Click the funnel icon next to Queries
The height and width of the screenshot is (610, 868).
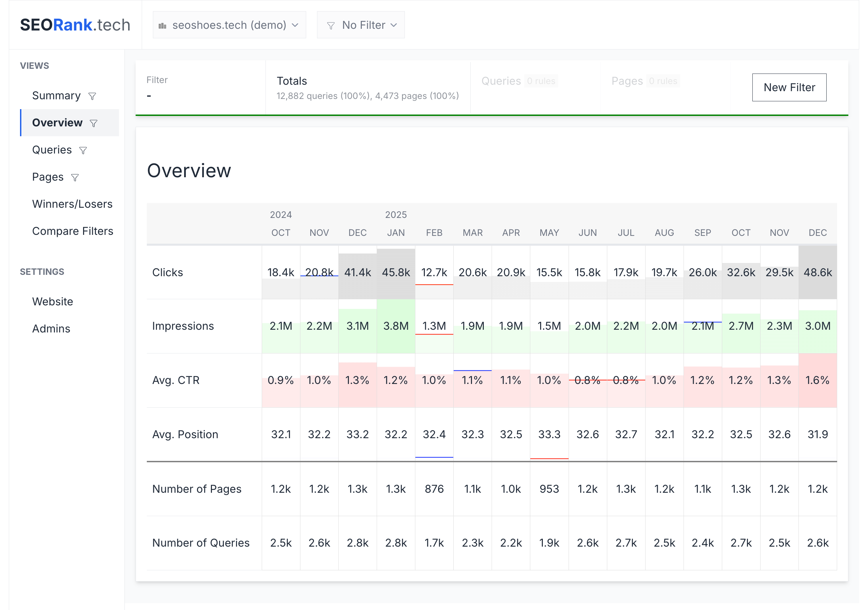[83, 151]
